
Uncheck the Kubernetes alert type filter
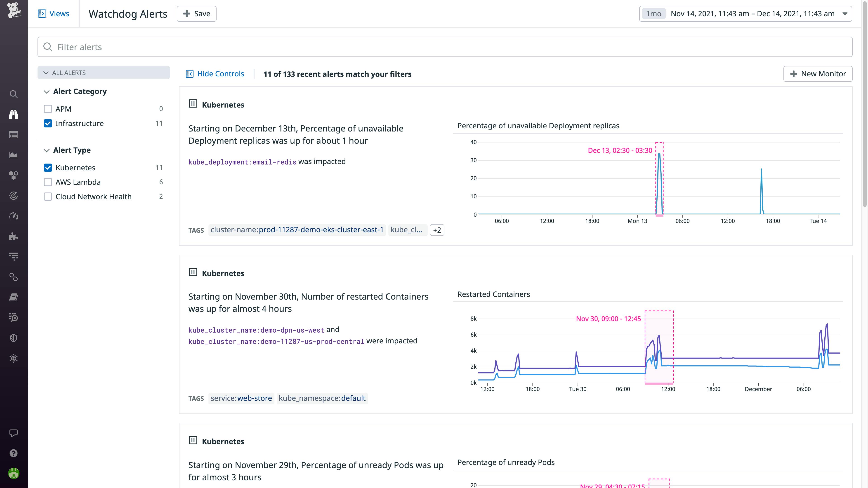click(48, 167)
